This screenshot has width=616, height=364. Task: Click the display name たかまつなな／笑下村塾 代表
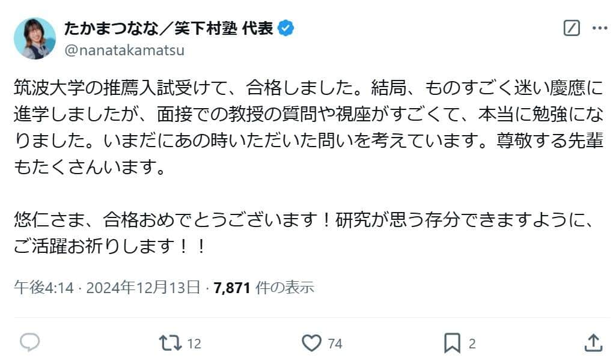tap(168, 28)
